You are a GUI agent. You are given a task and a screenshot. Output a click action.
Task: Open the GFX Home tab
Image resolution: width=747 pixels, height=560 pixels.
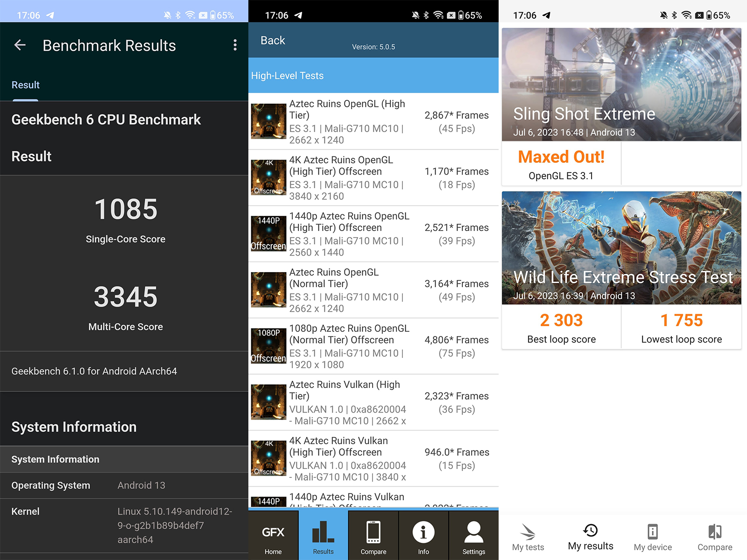[273, 535]
